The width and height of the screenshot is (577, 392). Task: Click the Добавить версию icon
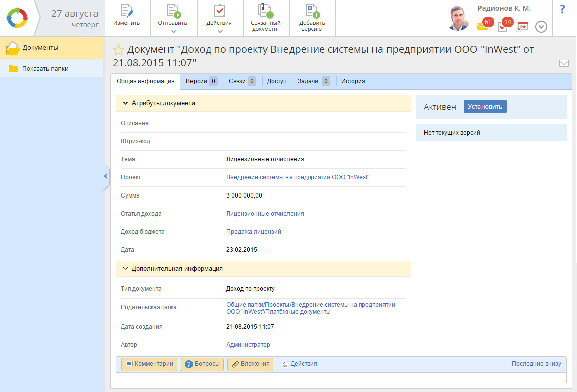(312, 11)
